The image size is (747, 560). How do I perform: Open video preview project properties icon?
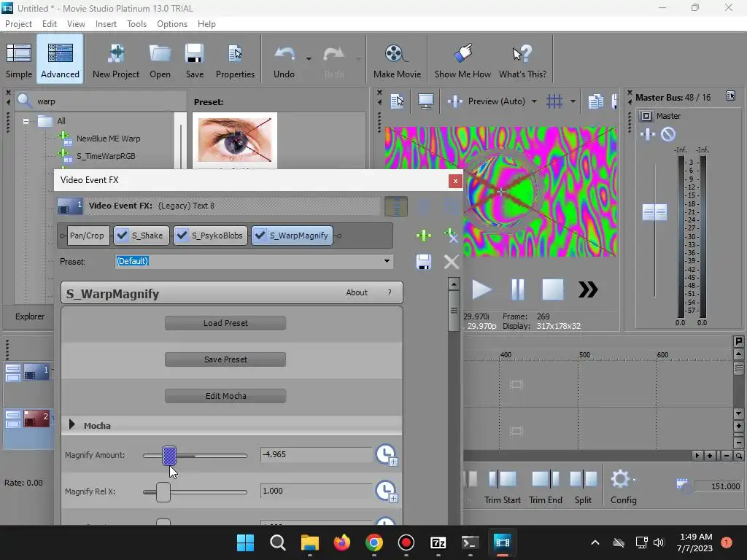coord(397,101)
